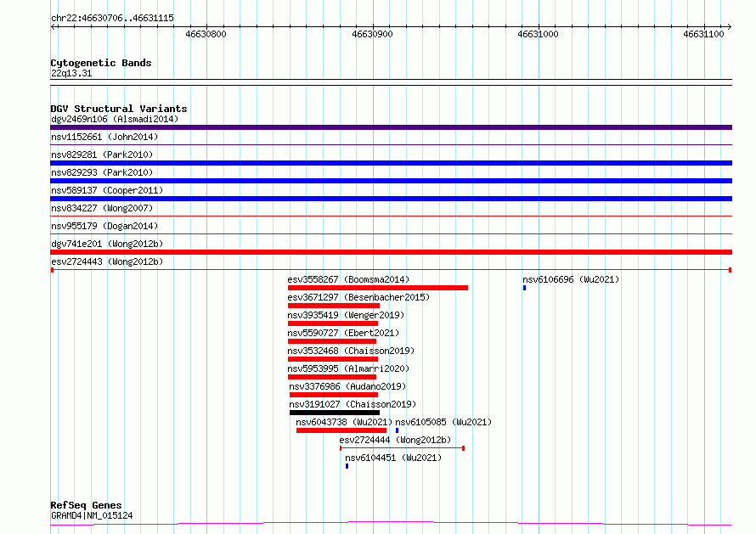
Task: Click the small blue nsv6104451 marker
Action: pos(347,466)
